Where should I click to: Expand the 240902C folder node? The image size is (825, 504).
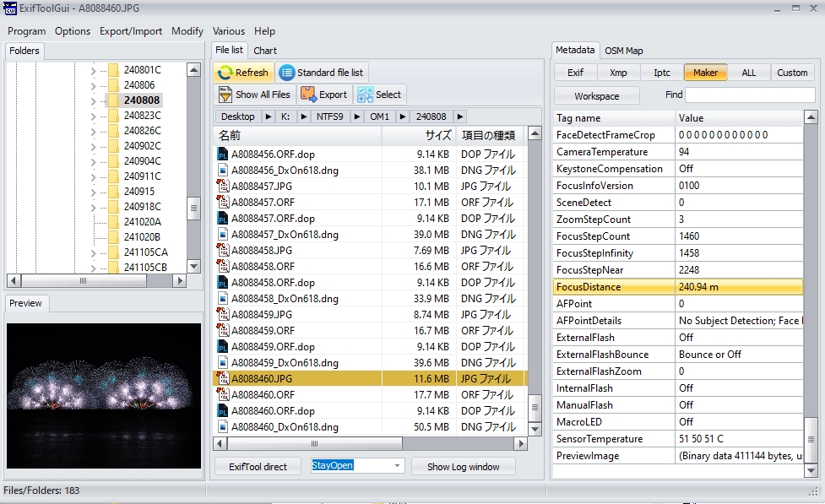(x=93, y=146)
